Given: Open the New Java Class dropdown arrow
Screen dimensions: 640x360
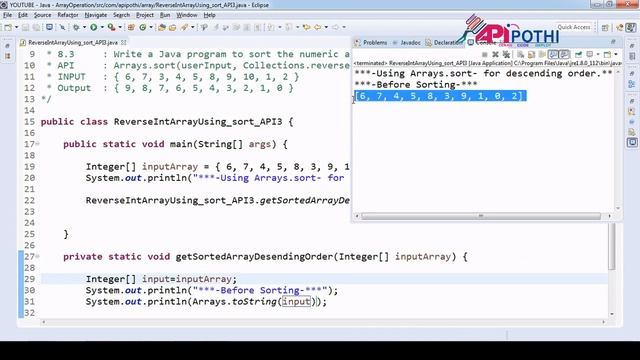Looking at the screenshot, I should [151, 27].
